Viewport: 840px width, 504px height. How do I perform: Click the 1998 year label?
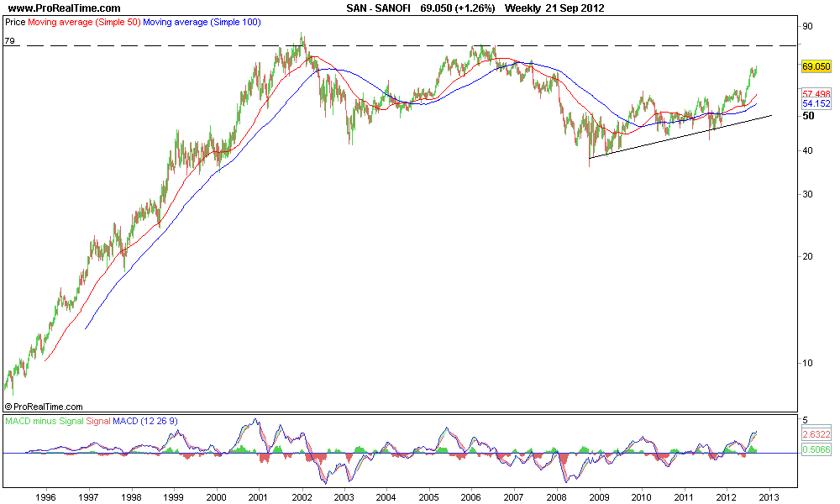tap(131, 497)
